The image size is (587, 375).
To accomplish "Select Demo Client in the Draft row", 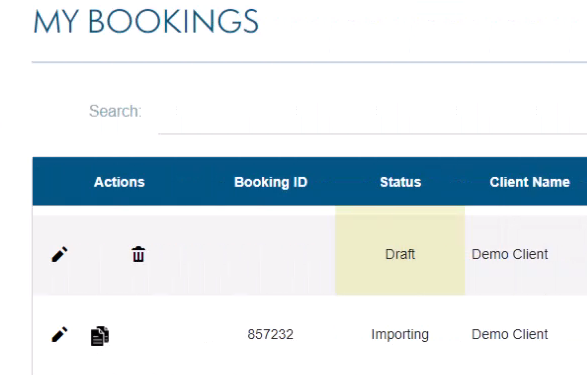I will (510, 254).
